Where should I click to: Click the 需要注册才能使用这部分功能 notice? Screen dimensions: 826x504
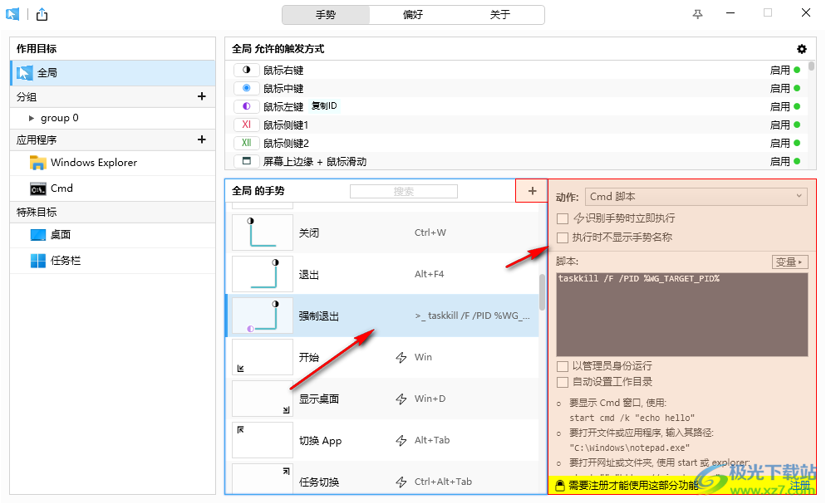pos(633,485)
